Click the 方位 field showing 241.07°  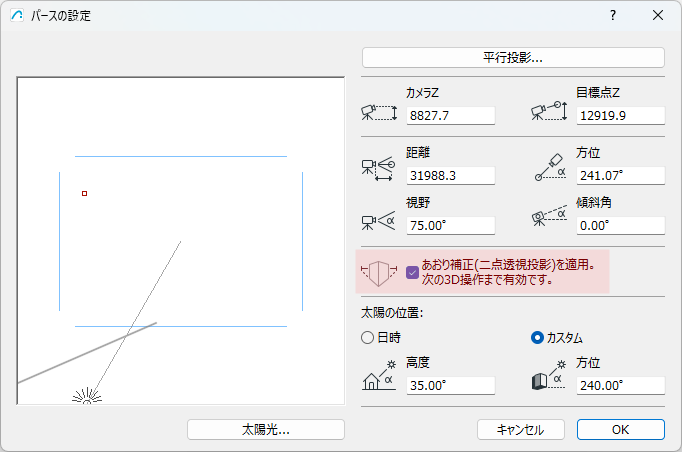[621, 176]
